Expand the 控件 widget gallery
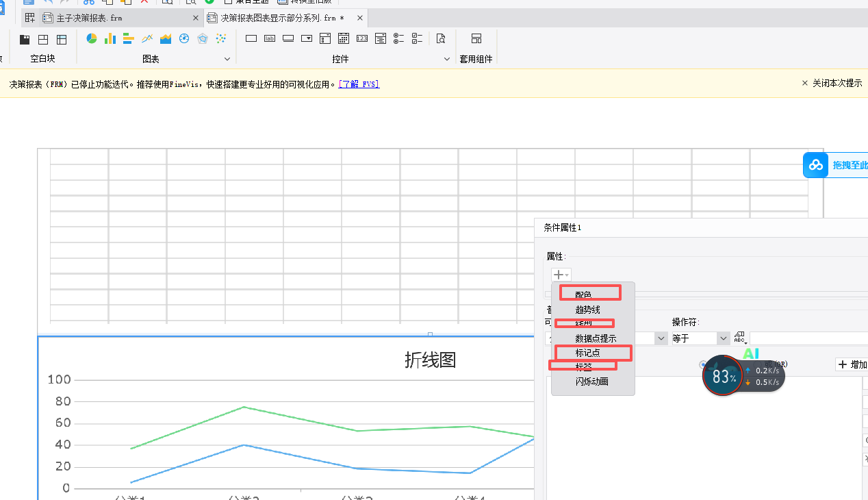Viewport: 868px width, 500px height. (447, 60)
